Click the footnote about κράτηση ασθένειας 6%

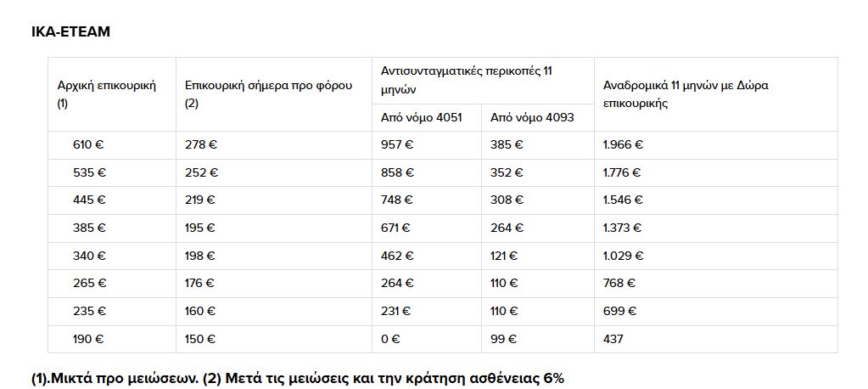[298, 379]
